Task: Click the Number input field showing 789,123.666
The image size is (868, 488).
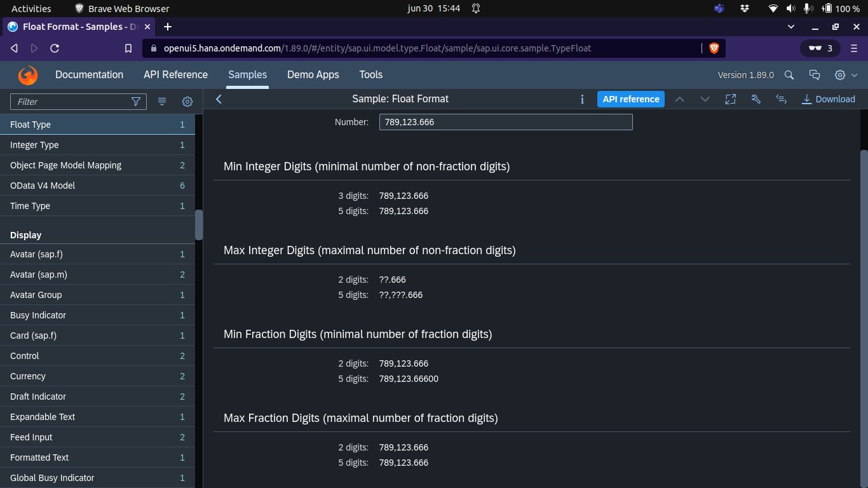Action: (x=505, y=121)
